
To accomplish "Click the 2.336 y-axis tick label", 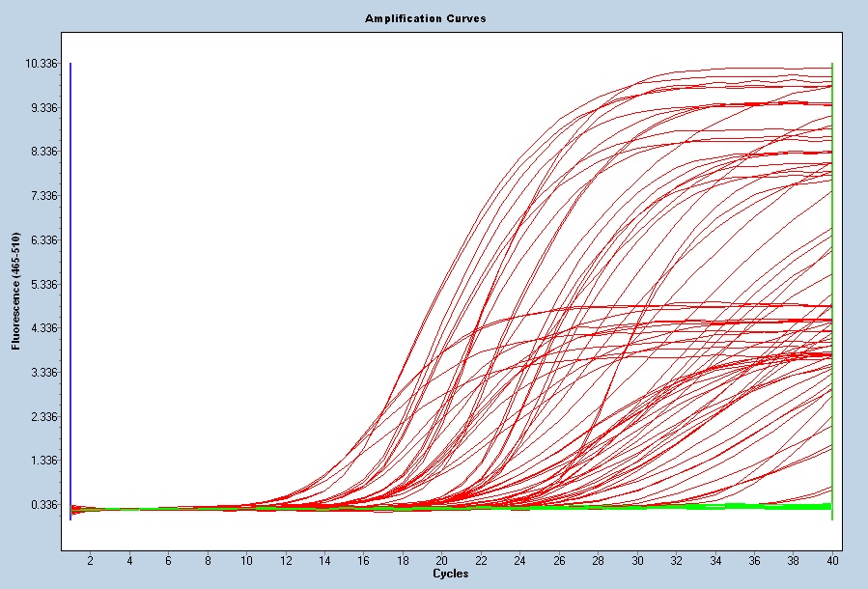I will pyautogui.click(x=42, y=417).
